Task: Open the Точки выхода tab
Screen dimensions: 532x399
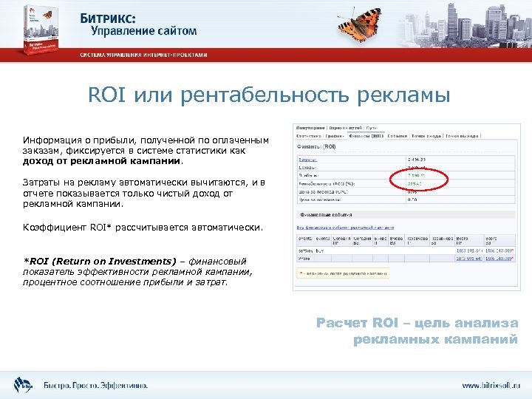Action: (x=462, y=136)
